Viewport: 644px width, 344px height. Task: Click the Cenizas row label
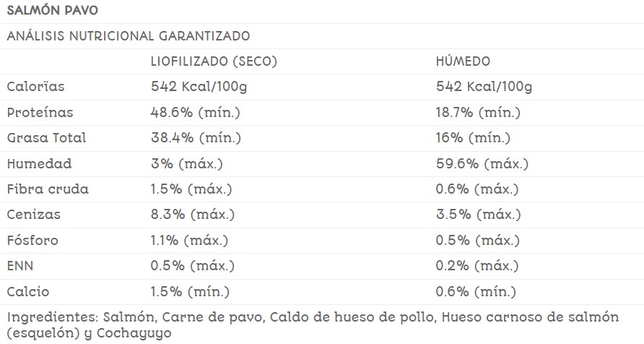[x=33, y=215]
